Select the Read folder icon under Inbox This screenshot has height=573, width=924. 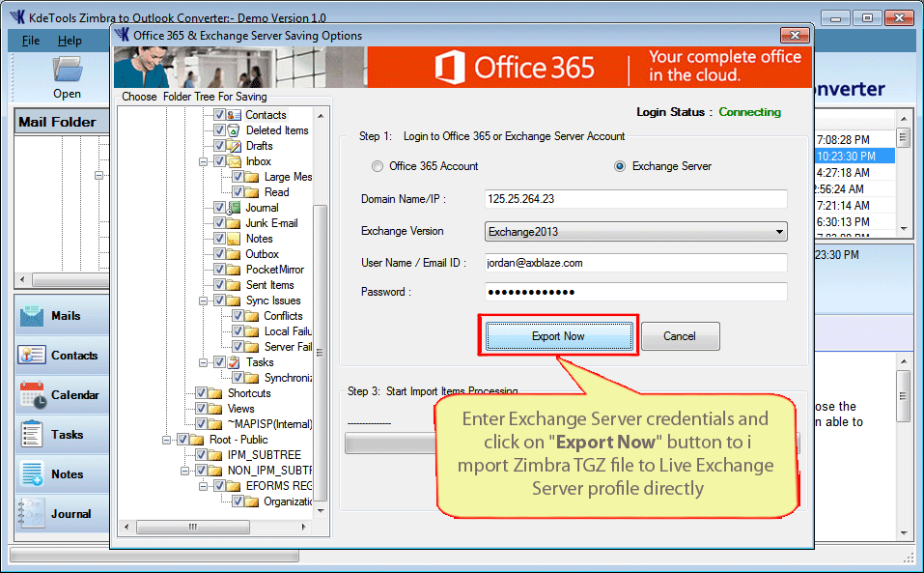[x=252, y=192]
